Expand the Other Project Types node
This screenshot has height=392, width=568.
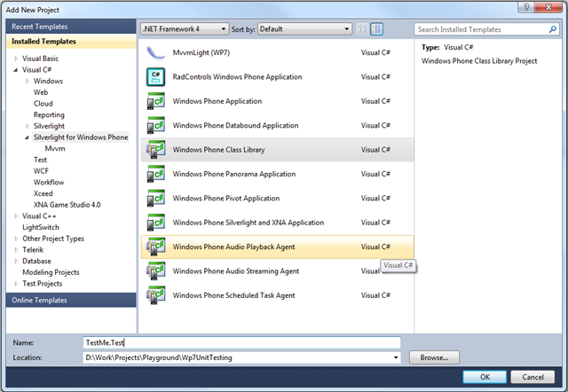16,239
